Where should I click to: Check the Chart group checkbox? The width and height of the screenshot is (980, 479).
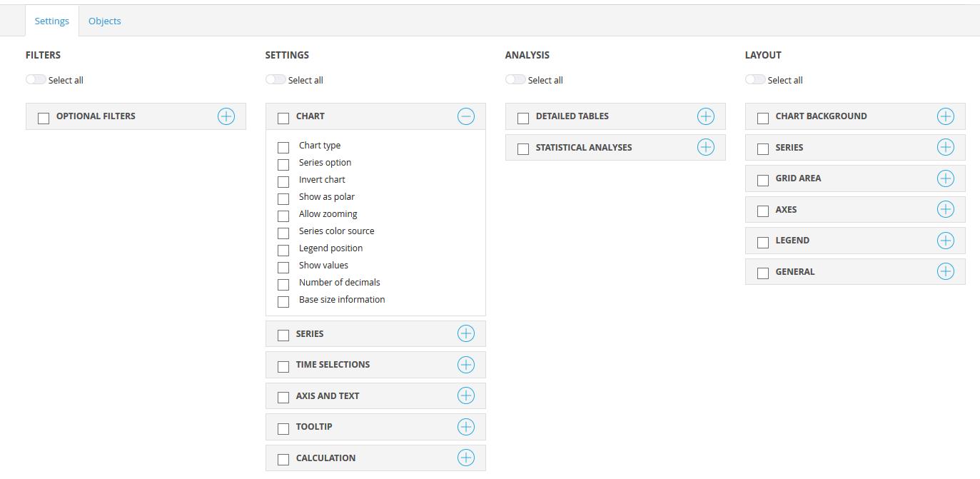click(x=283, y=118)
